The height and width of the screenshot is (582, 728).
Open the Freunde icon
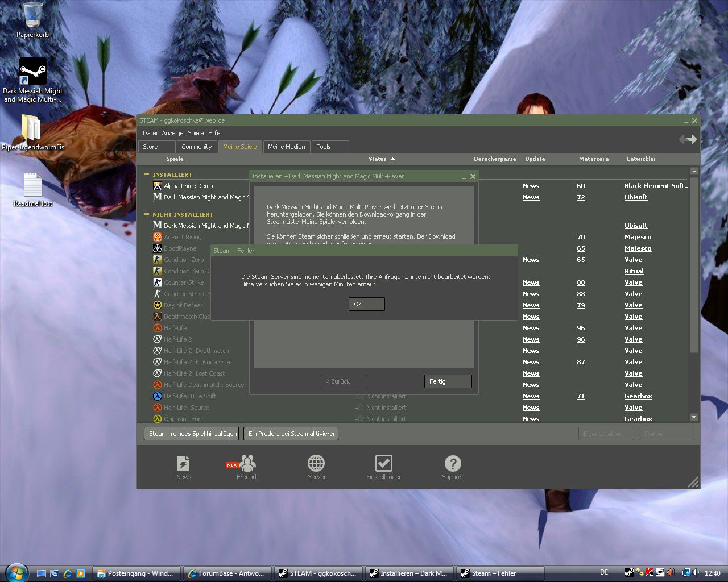click(x=247, y=467)
